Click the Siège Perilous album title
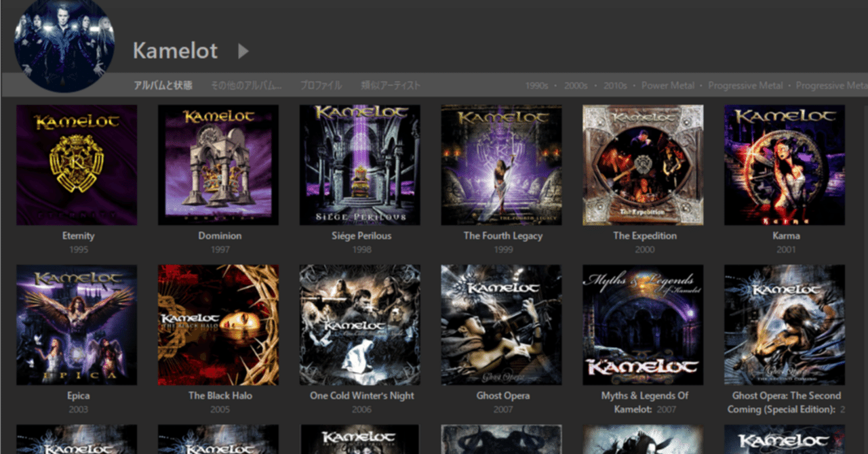868x454 pixels. [361, 236]
